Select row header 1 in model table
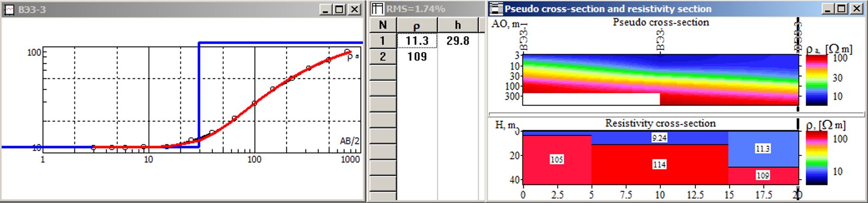 tap(383, 41)
